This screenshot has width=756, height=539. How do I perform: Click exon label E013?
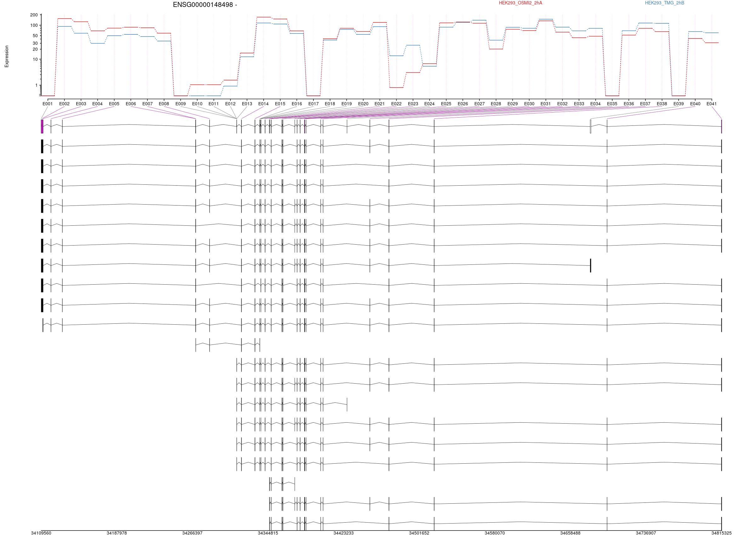click(247, 104)
